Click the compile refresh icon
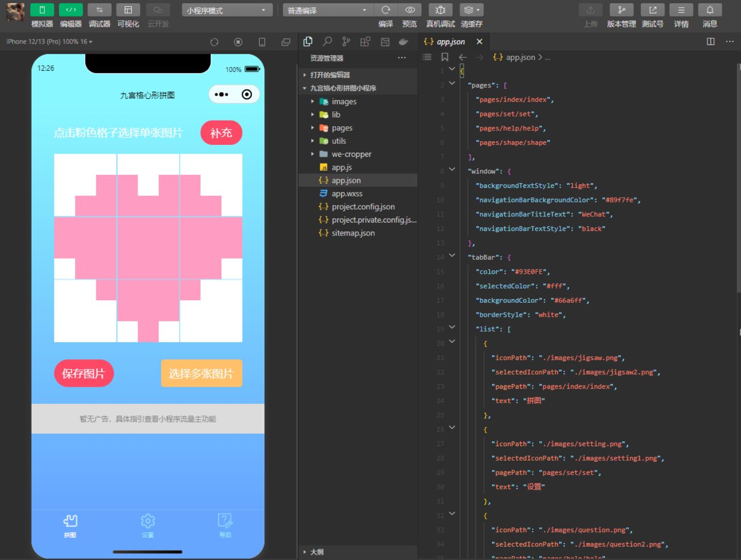This screenshot has height=560, width=741. pos(386,10)
